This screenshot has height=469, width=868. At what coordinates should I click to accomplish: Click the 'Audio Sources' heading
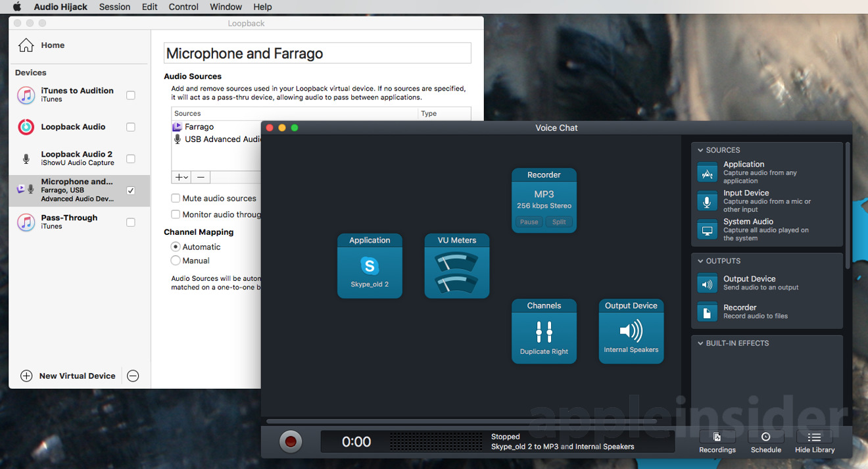tap(193, 76)
